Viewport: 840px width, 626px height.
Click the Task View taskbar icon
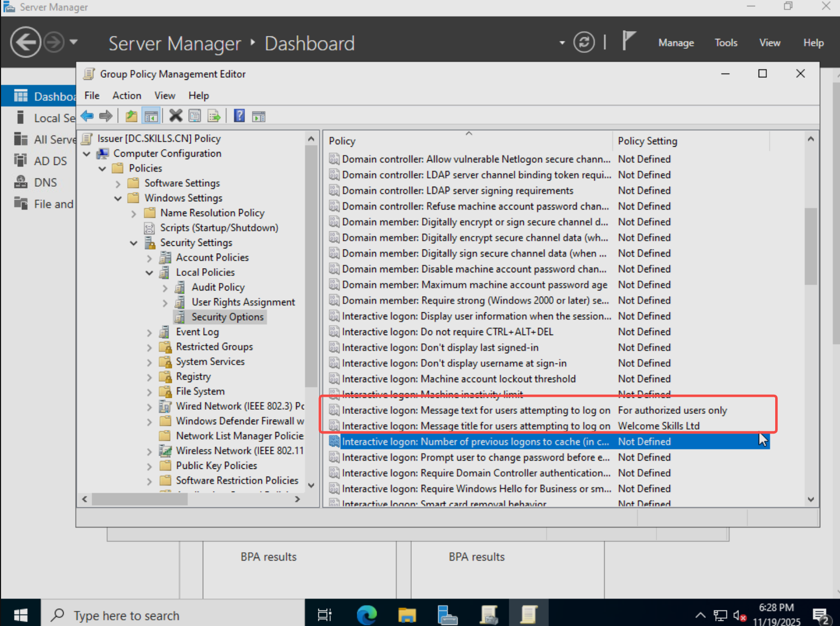click(325, 615)
